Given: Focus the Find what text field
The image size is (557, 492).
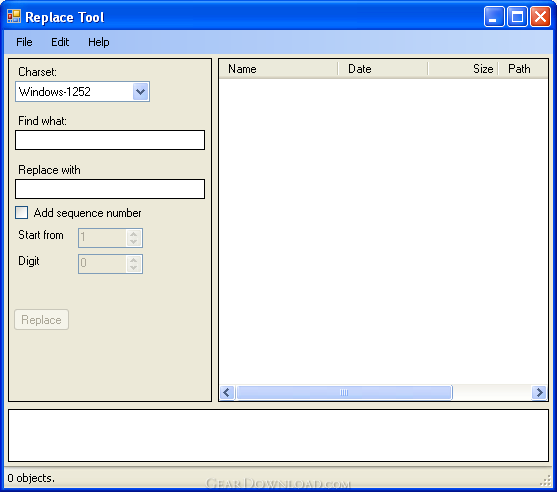Looking at the screenshot, I should [110, 140].
